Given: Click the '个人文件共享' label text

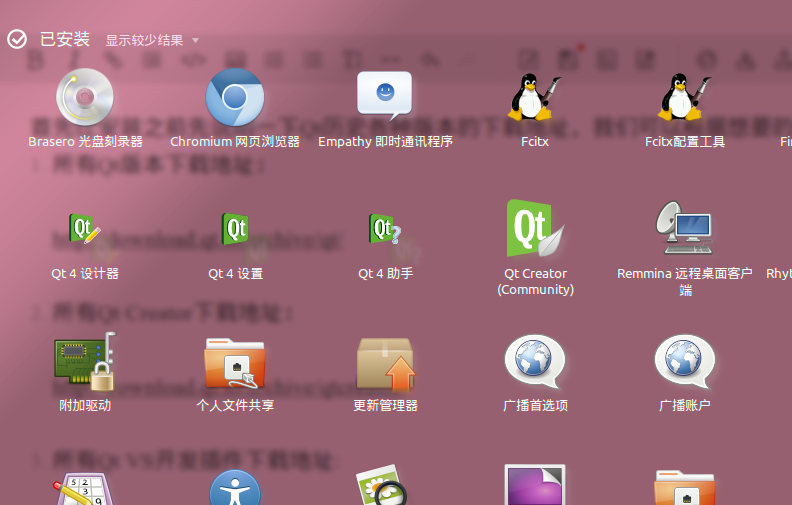Looking at the screenshot, I should [x=235, y=406].
